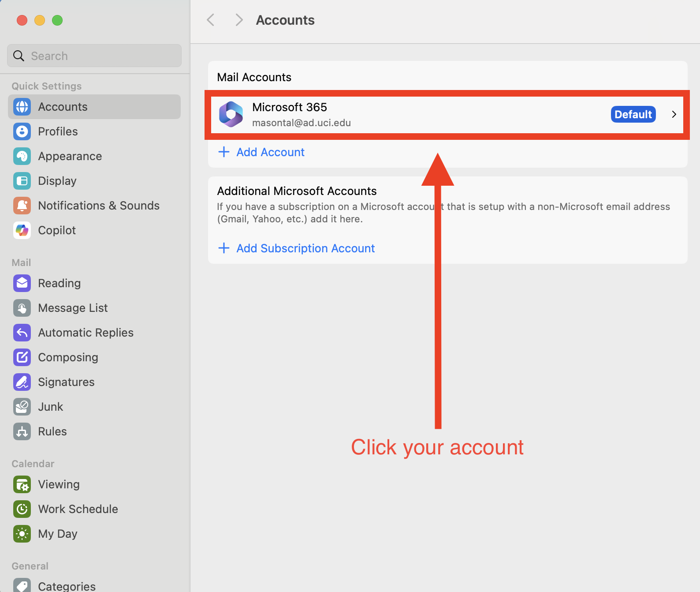Click the Automatic Replies arrow icon

point(22,333)
